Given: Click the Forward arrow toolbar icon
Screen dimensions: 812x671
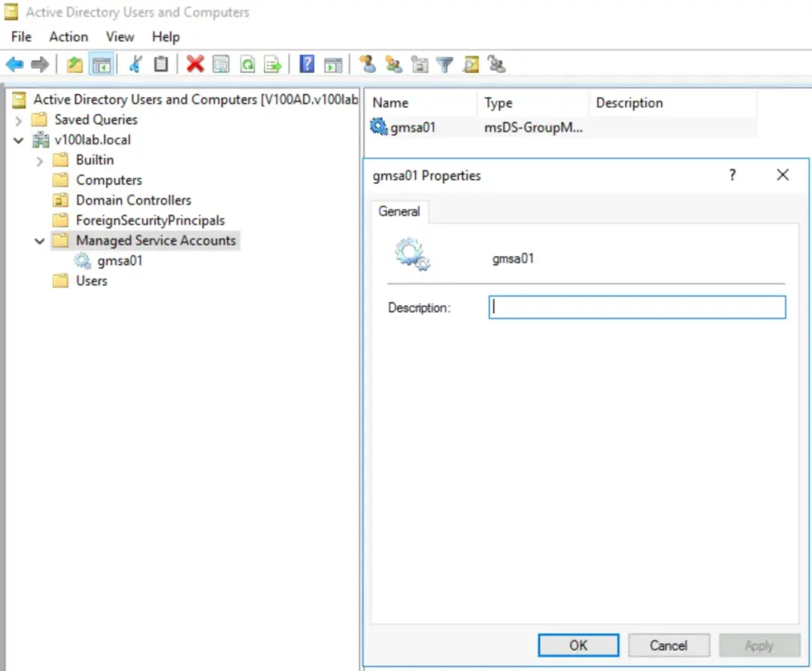Looking at the screenshot, I should 40,65.
